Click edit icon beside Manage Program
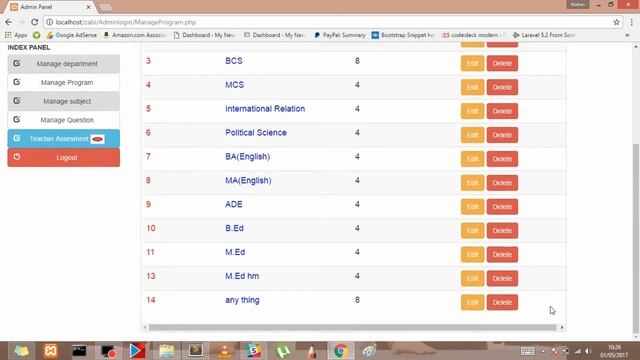 [x=17, y=82]
